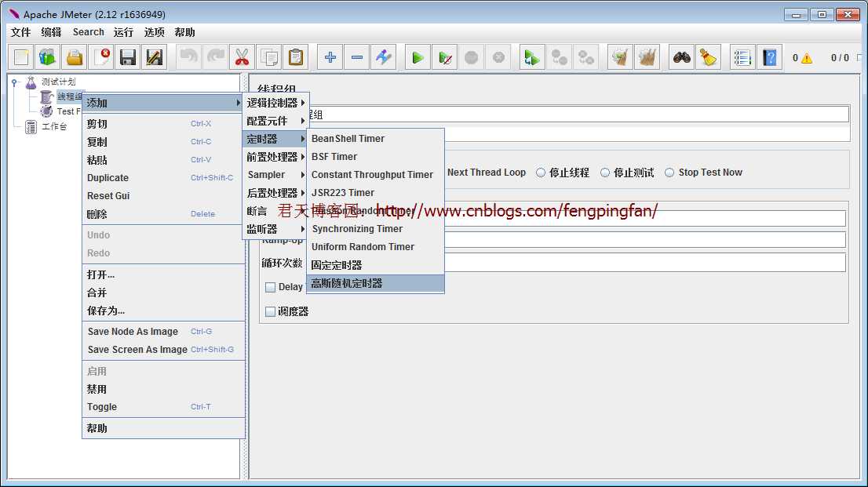The image size is (868, 487).
Task: Click Toggle in the context menu
Action: tap(162, 407)
